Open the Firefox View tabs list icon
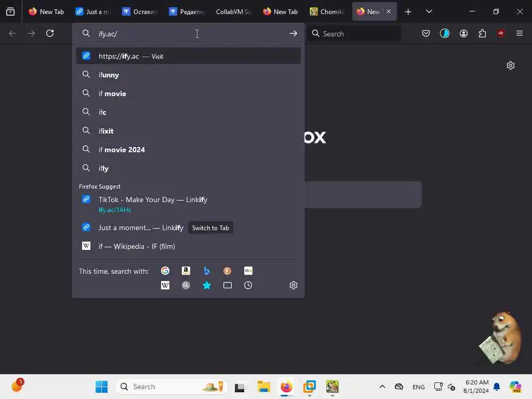Screen dimensions: 532x399 10,11
